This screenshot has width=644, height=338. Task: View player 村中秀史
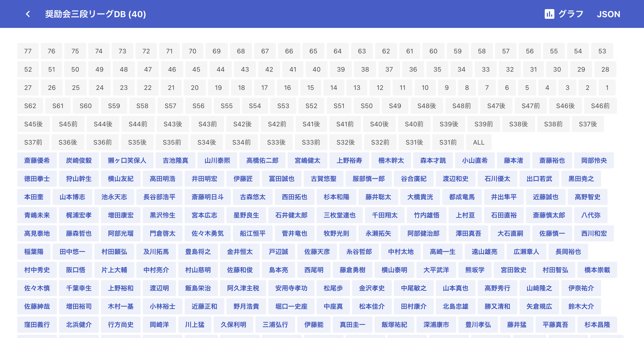click(37, 270)
